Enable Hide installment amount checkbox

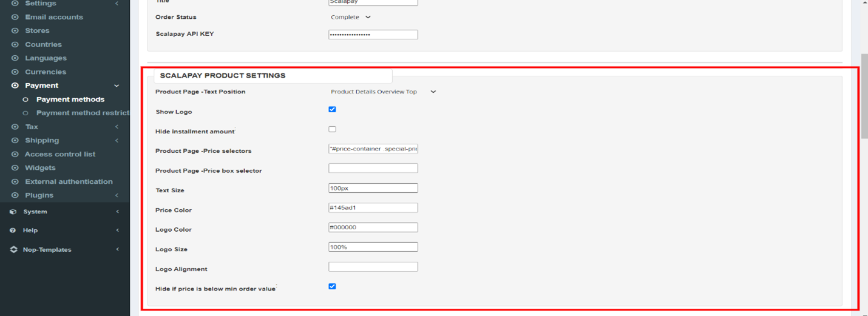pyautogui.click(x=332, y=129)
